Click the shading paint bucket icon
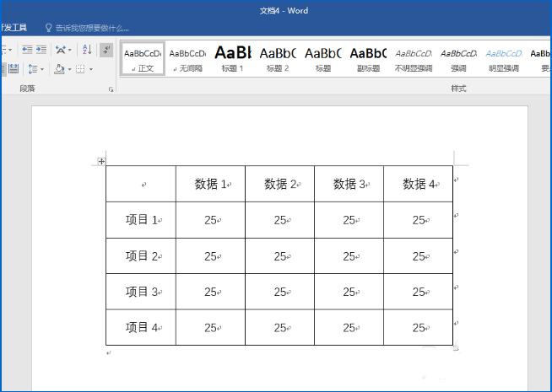The image size is (552, 392). pyautogui.click(x=59, y=69)
